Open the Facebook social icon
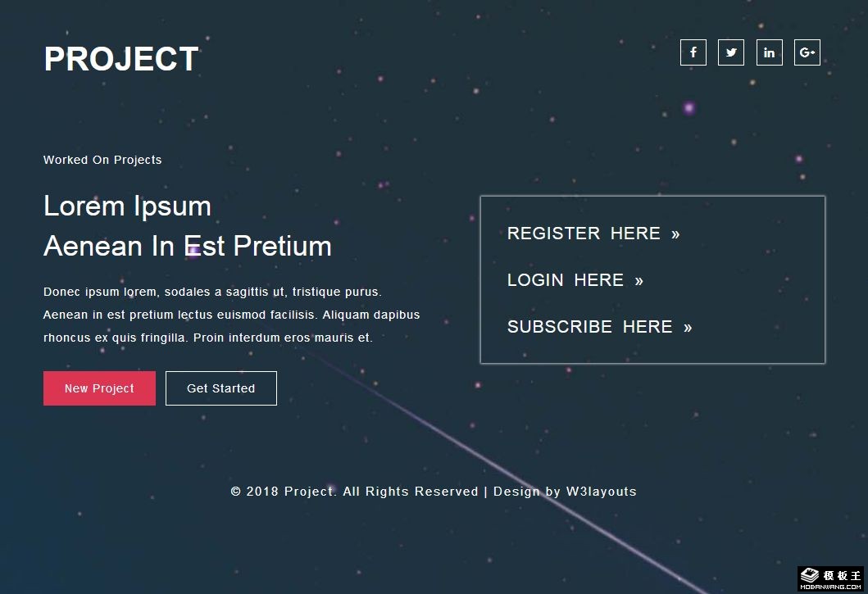Viewport: 868px width, 594px height. (x=693, y=52)
